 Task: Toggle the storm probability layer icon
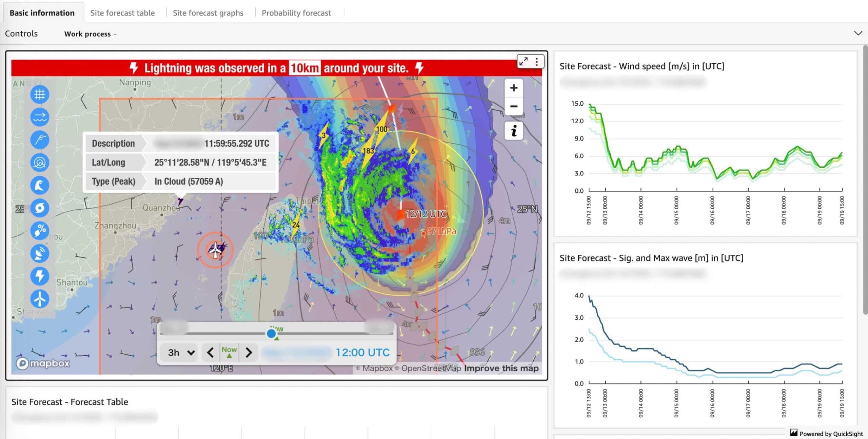point(40,230)
